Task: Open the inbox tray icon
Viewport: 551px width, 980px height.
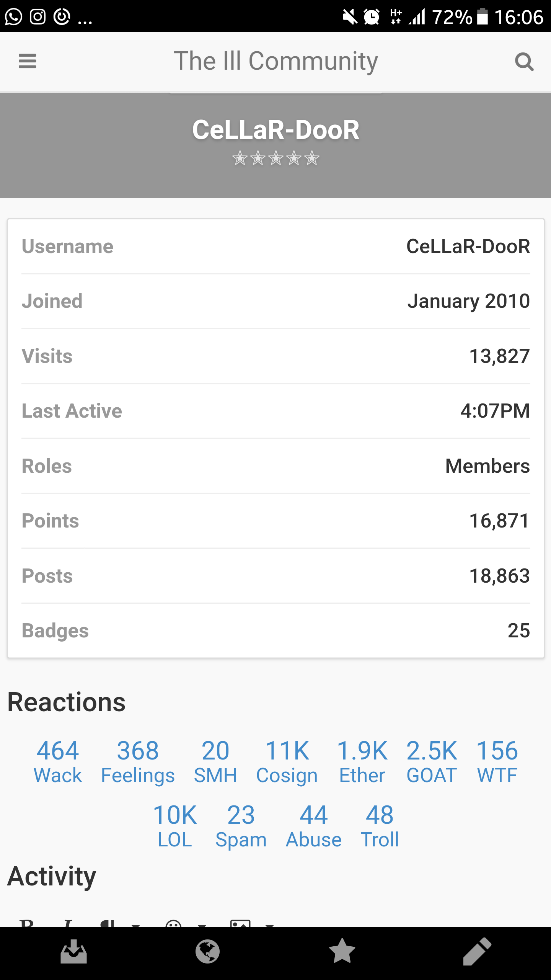Action: [x=73, y=951]
